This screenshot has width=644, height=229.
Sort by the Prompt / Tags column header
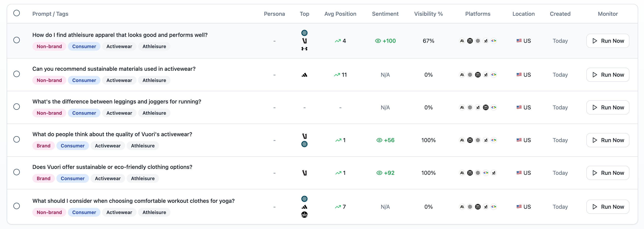[x=50, y=14]
